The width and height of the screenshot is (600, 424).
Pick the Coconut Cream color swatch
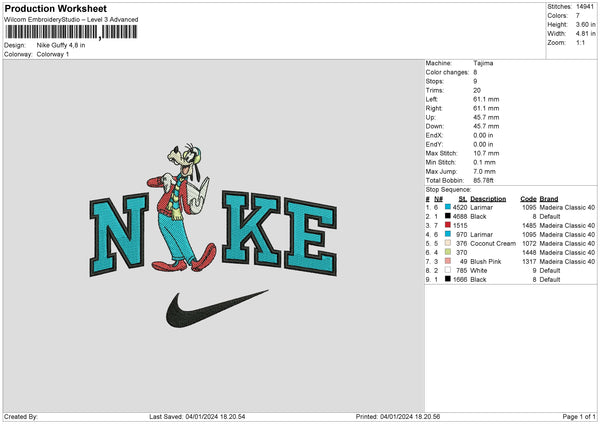(448, 243)
